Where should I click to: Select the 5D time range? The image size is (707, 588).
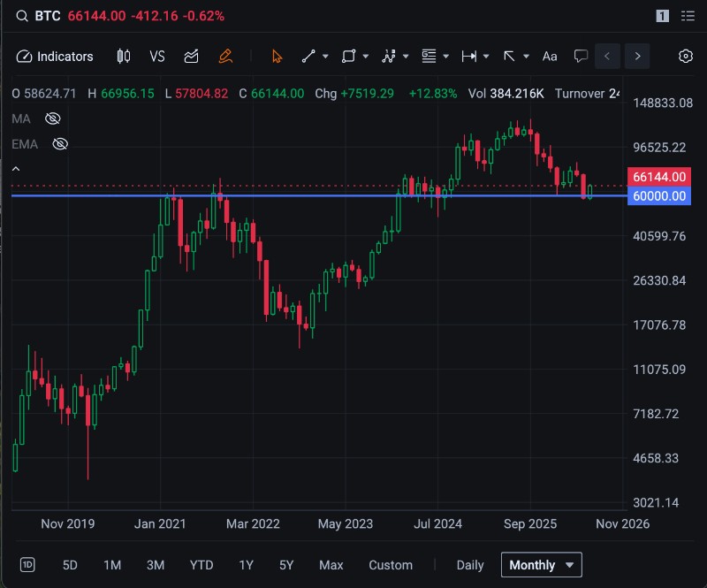(70, 565)
